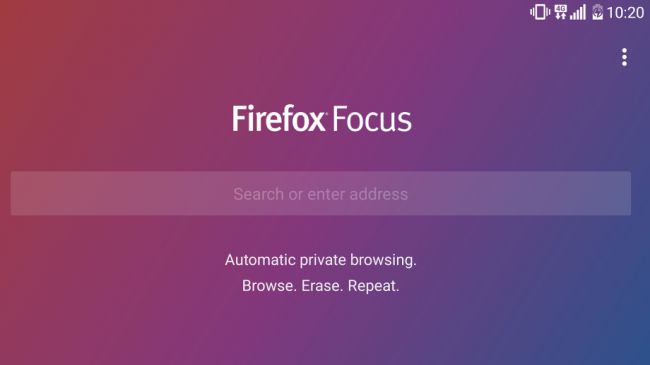Tap the cellular signal strength bars
This screenshot has width=650, height=365.
point(578,12)
